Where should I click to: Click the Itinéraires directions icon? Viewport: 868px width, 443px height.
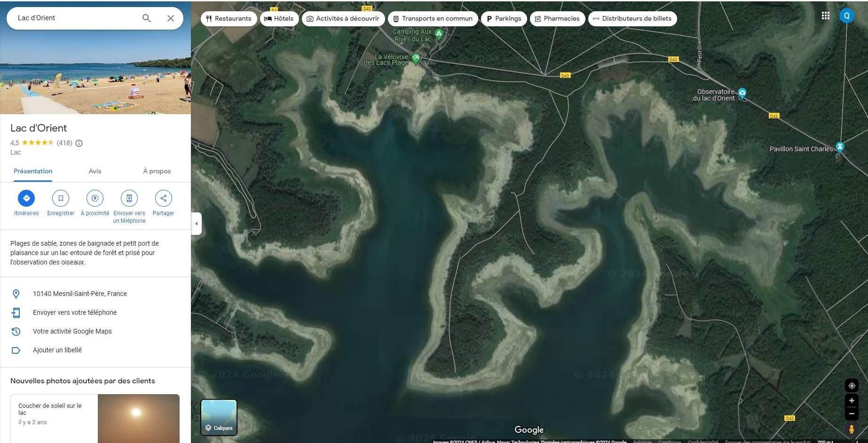point(26,198)
